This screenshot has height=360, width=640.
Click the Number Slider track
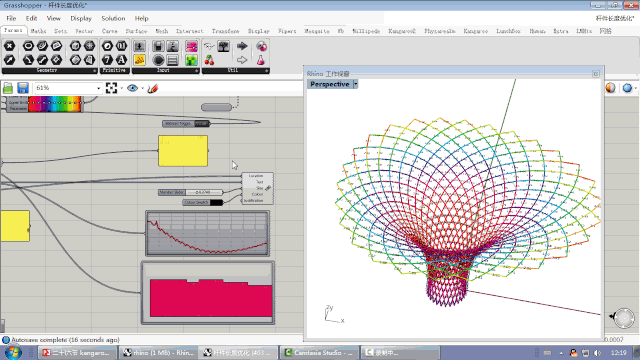tap(204, 192)
